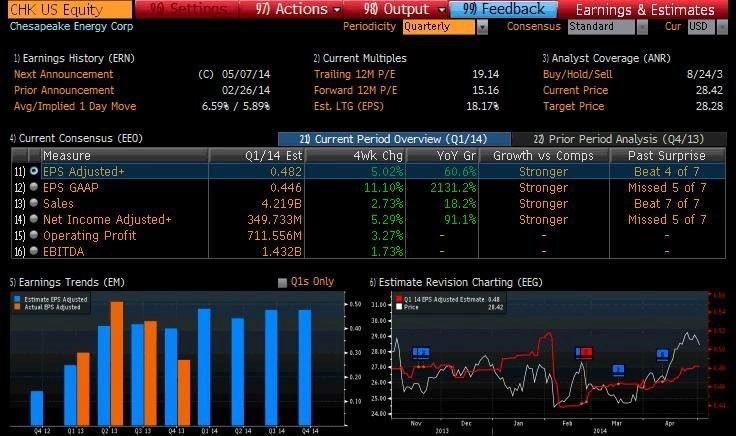This screenshot has height=436, width=736.
Task: Click the Past Surprise column header
Action: [x=667, y=155]
